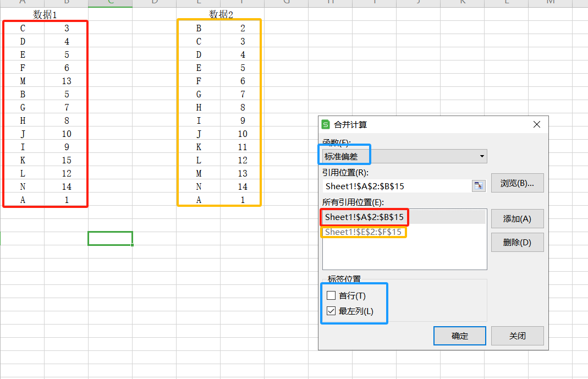Image resolution: width=588 pixels, height=379 pixels.
Task: Uncheck the 最左列(L) checkbox
Action: click(x=331, y=311)
